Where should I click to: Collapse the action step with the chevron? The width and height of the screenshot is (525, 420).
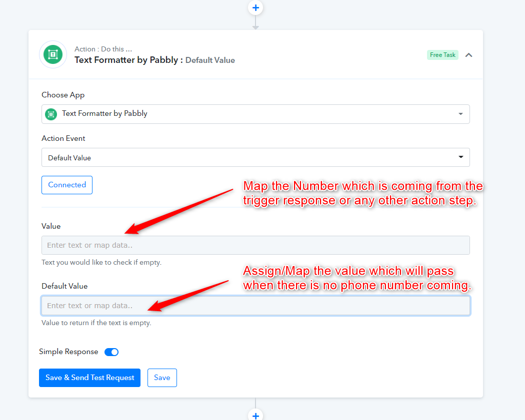[469, 55]
